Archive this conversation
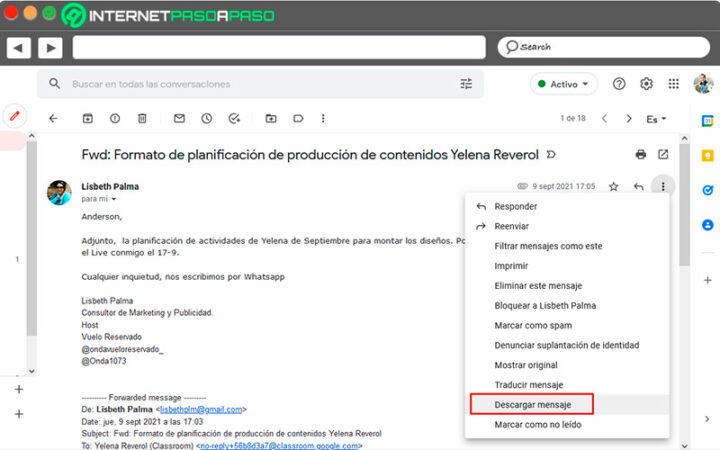 [x=87, y=118]
